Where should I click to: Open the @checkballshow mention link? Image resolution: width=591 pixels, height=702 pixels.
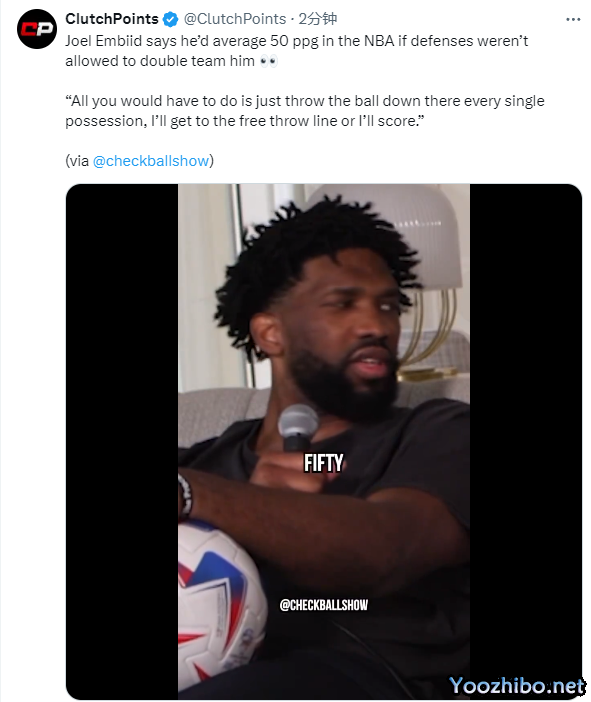pos(151,161)
